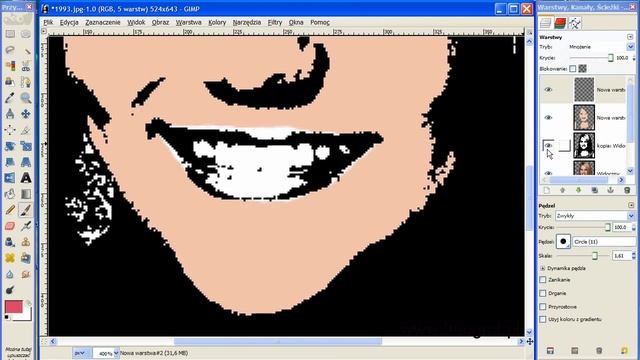Toggle chain link on kopia layer
This screenshot has height=360, width=640.
[564, 145]
